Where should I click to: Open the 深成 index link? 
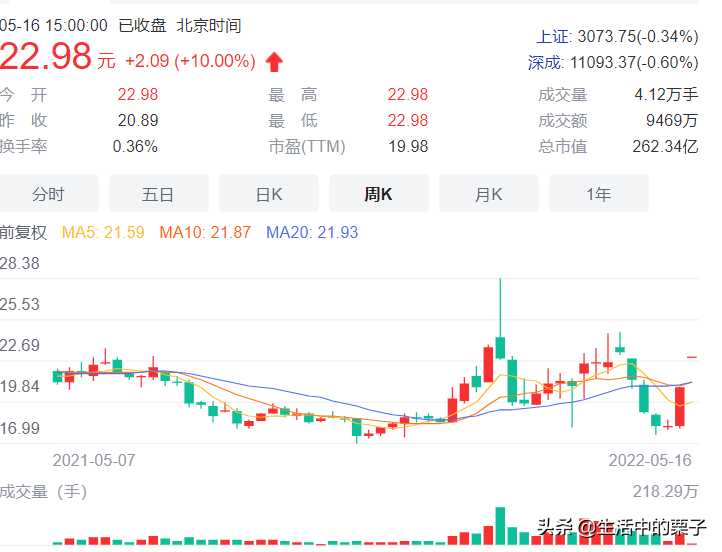click(x=544, y=62)
